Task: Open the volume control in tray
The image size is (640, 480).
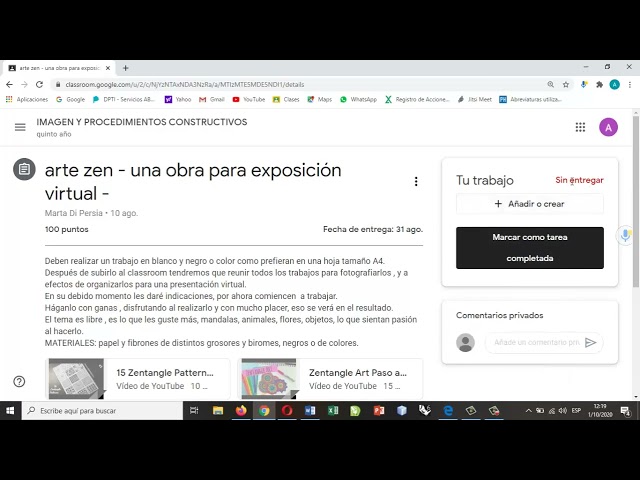Action: [562, 411]
